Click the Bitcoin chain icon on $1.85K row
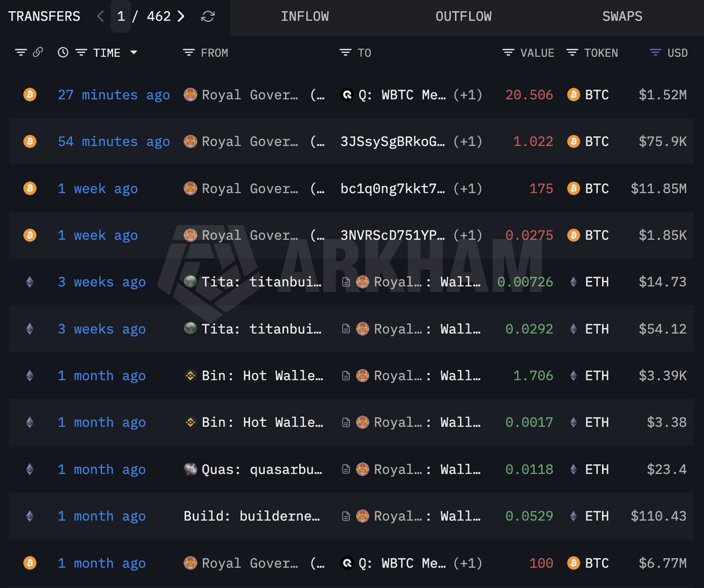 [x=29, y=235]
